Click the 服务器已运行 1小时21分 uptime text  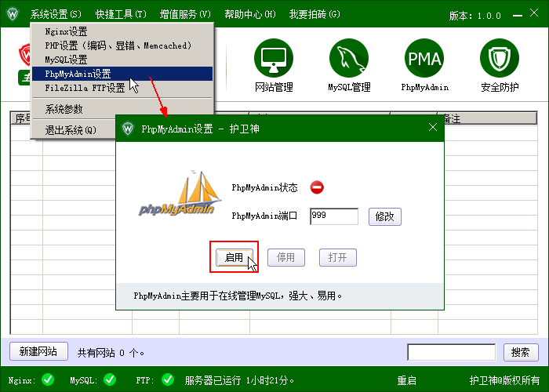239,380
